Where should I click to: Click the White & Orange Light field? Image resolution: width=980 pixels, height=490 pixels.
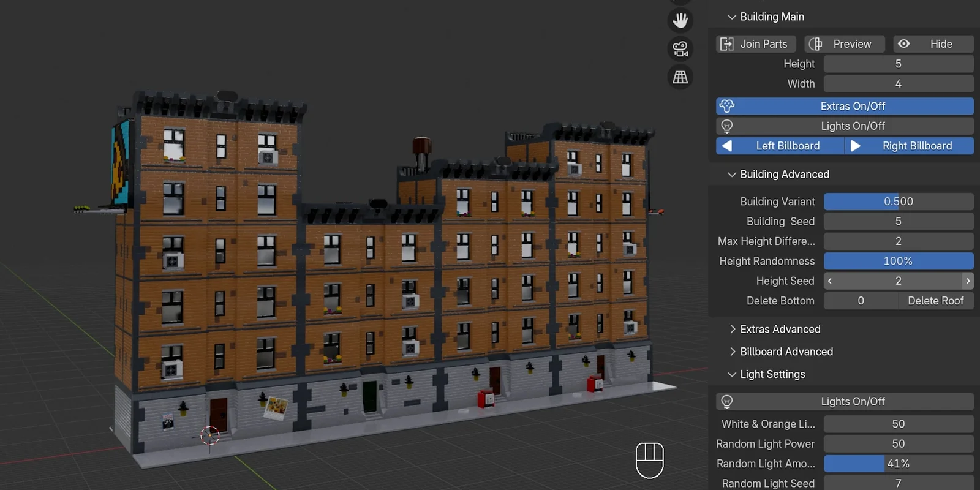pos(899,424)
